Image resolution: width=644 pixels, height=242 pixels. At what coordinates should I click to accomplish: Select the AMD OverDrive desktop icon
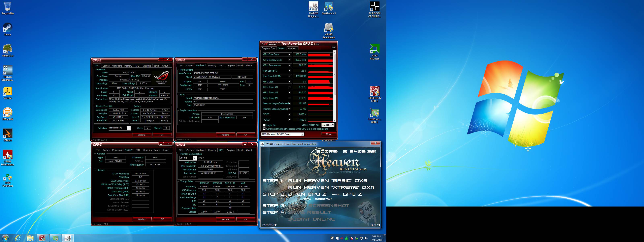[7, 180]
